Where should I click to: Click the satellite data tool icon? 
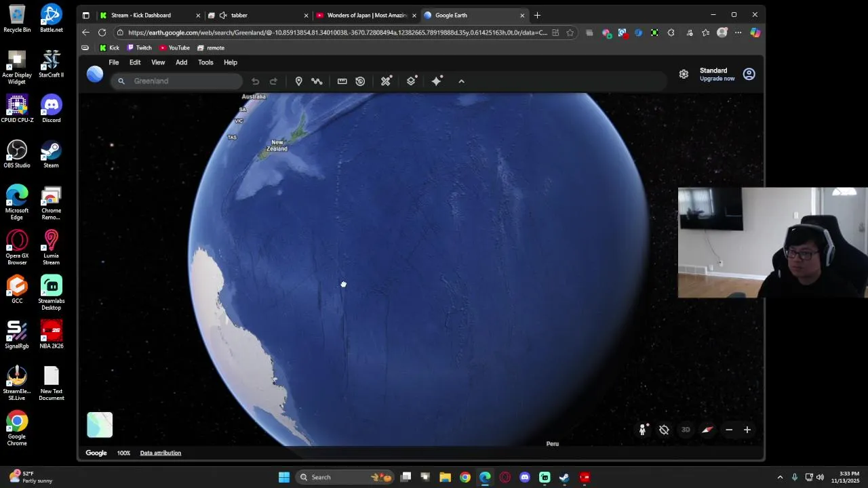386,81
